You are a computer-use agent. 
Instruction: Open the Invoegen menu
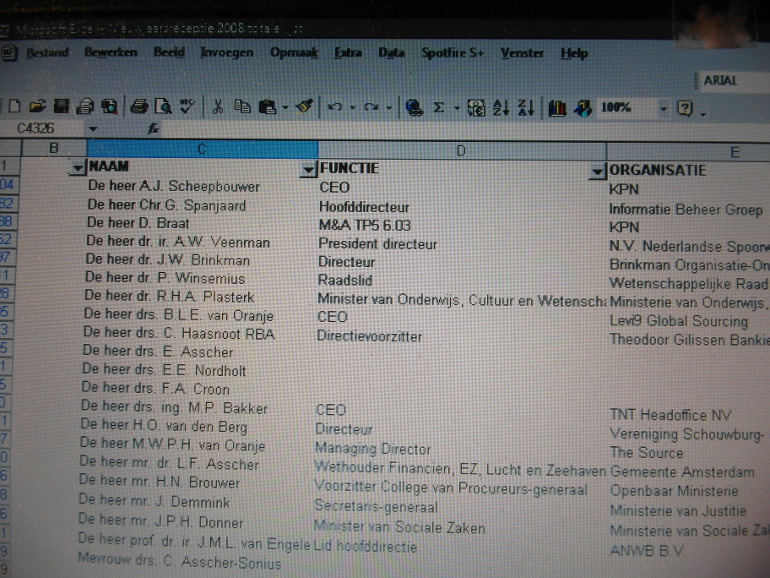tap(227, 52)
